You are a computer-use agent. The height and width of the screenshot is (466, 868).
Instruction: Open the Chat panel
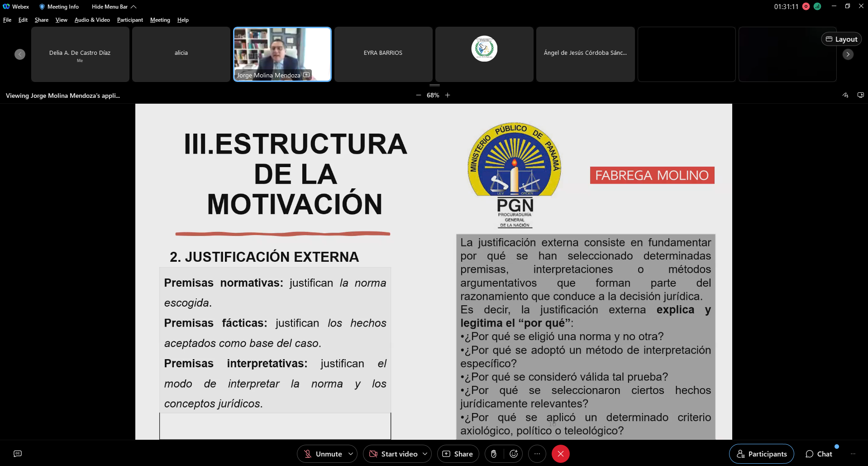click(x=819, y=454)
